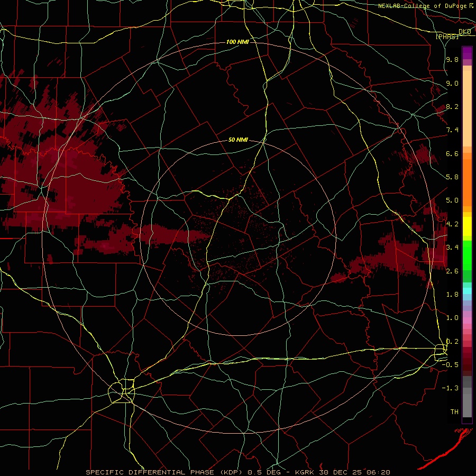Screen dimensions: 476x476
Task: Pick the cyan band on the colorbar
Action: point(467,291)
